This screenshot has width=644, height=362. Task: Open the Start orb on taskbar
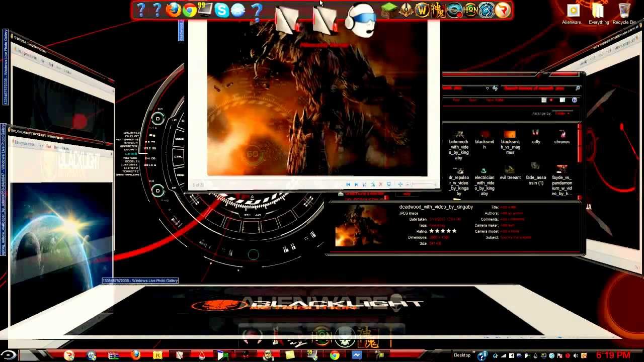pyautogui.click(x=8, y=355)
